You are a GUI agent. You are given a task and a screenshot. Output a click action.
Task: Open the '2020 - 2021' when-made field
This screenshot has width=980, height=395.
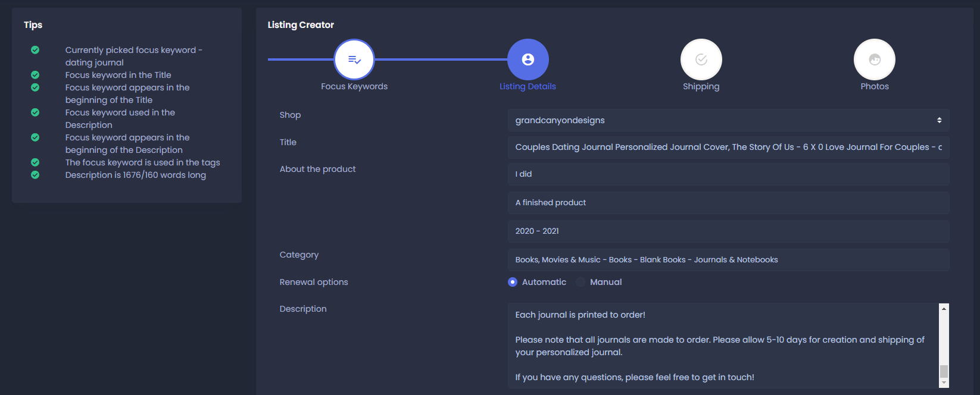tap(729, 231)
